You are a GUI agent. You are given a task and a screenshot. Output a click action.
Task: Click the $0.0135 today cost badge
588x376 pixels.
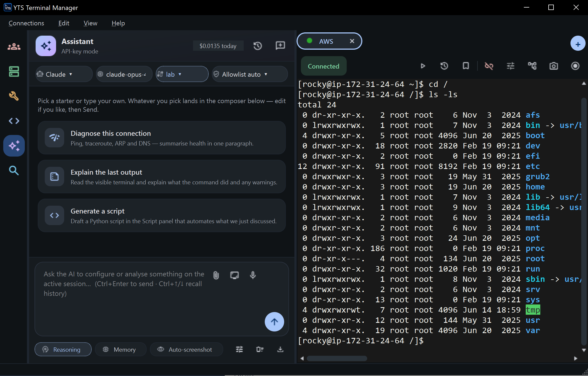[x=218, y=46]
